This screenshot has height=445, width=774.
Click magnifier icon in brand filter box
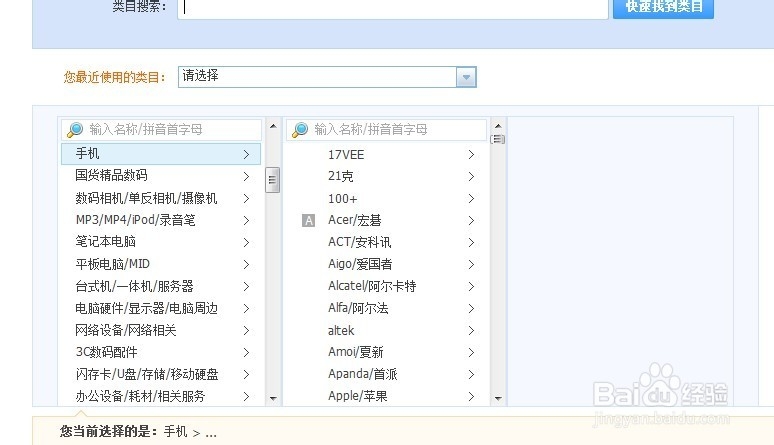[x=300, y=129]
